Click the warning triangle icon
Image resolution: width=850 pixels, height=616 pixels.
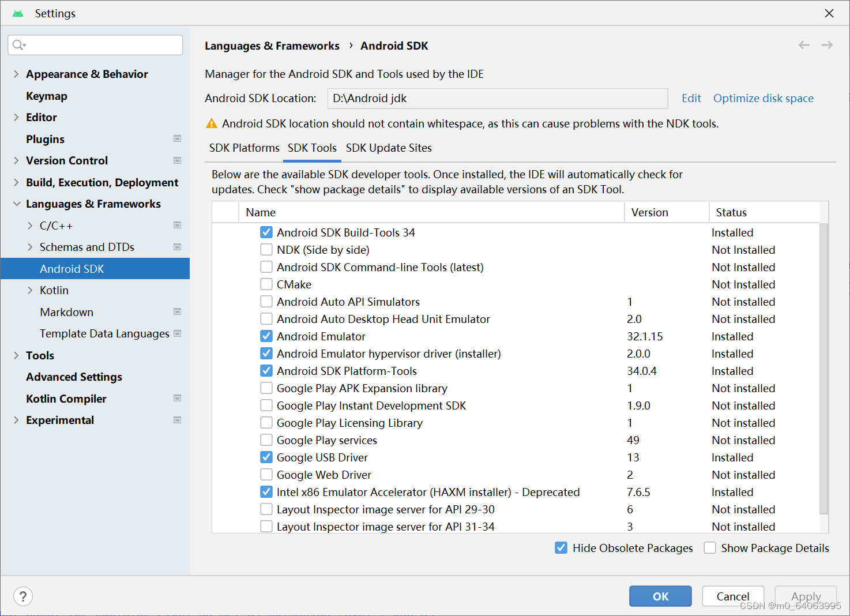click(x=212, y=123)
